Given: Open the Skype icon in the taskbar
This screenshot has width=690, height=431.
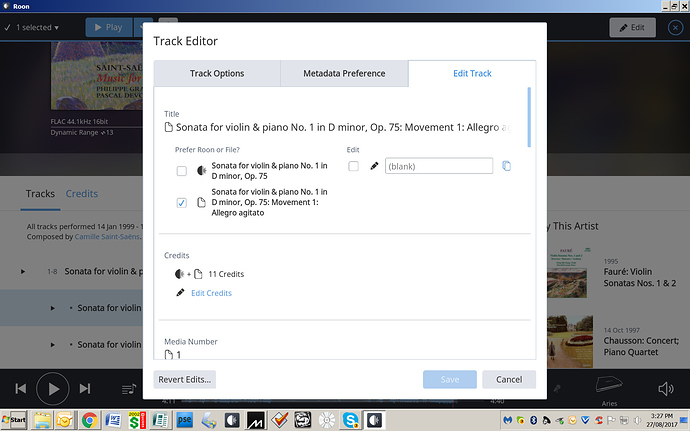Looking at the screenshot, I should (x=351, y=420).
